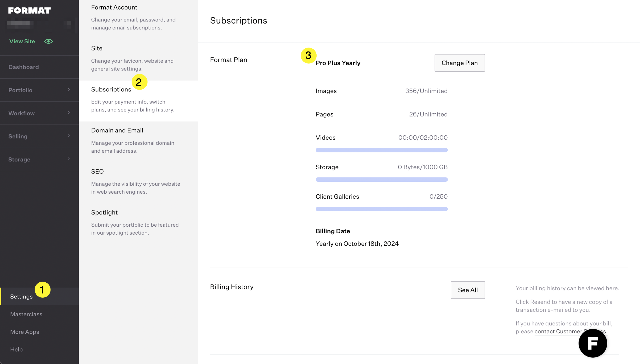Click the 0/250 client galleries value
This screenshot has width=640, height=364.
coord(438,197)
